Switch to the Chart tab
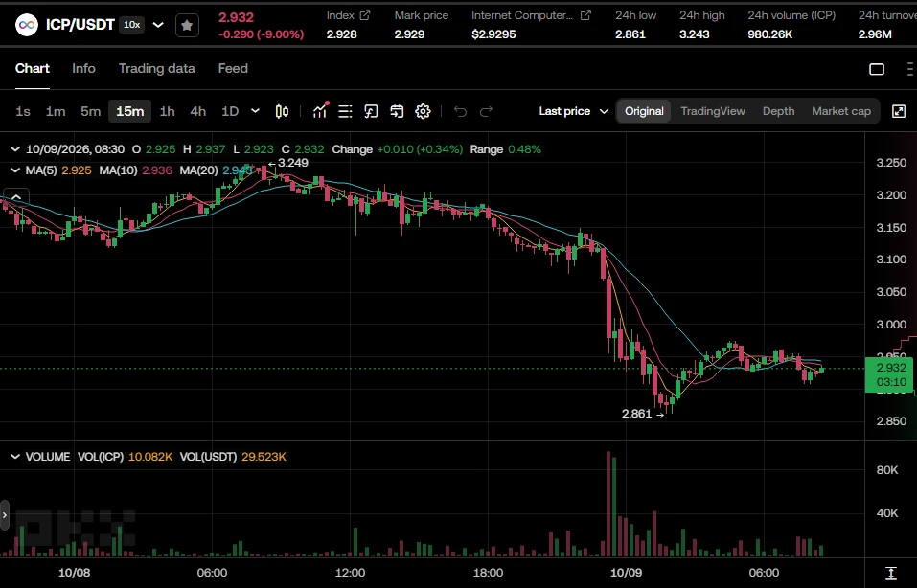This screenshot has height=588, width=917. point(33,68)
